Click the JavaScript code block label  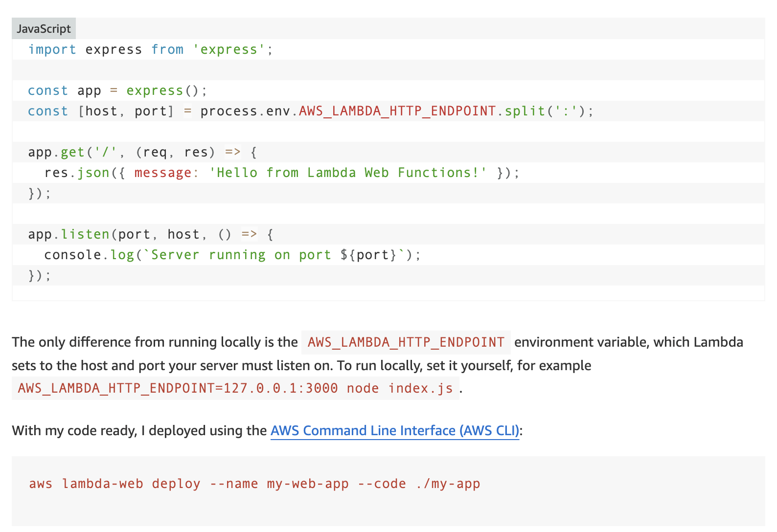click(44, 29)
